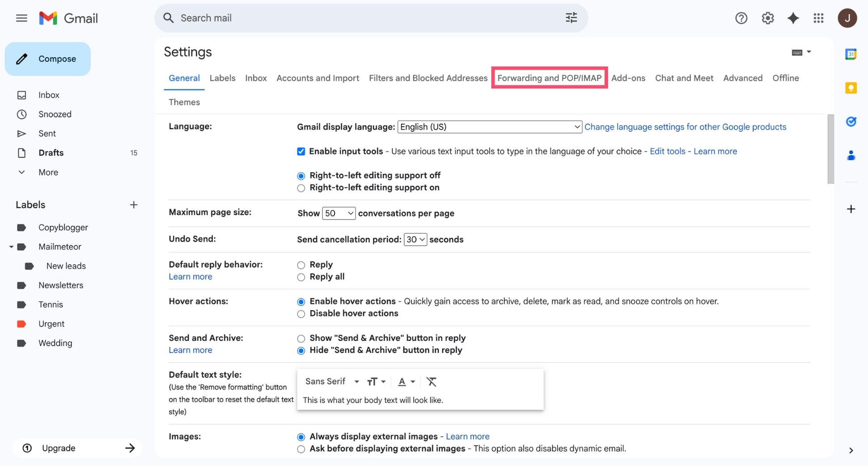The width and height of the screenshot is (868, 466).
Task: Change conversations per page dropdown
Action: (339, 213)
